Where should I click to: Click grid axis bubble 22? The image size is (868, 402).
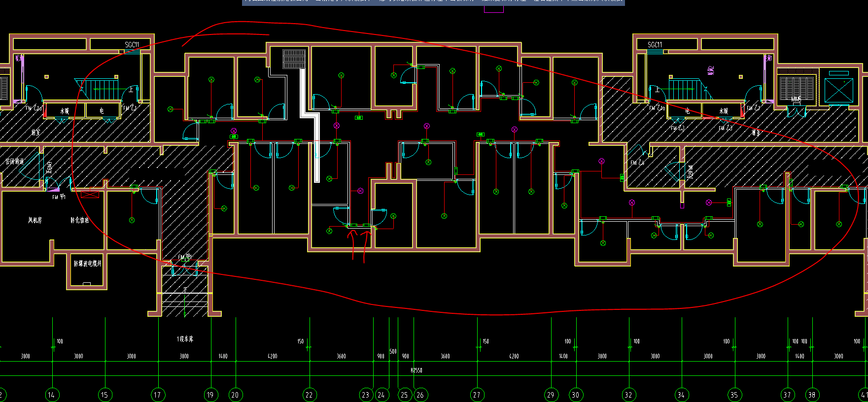310,395
